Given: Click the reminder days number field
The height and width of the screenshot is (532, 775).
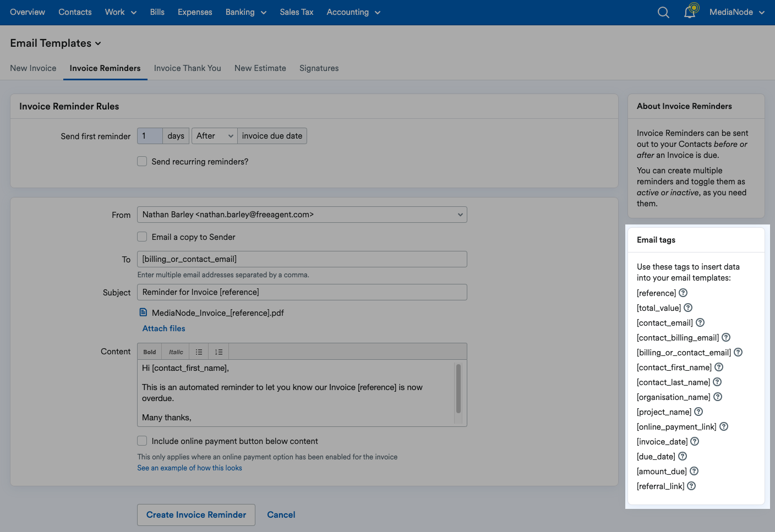Looking at the screenshot, I should pos(150,136).
